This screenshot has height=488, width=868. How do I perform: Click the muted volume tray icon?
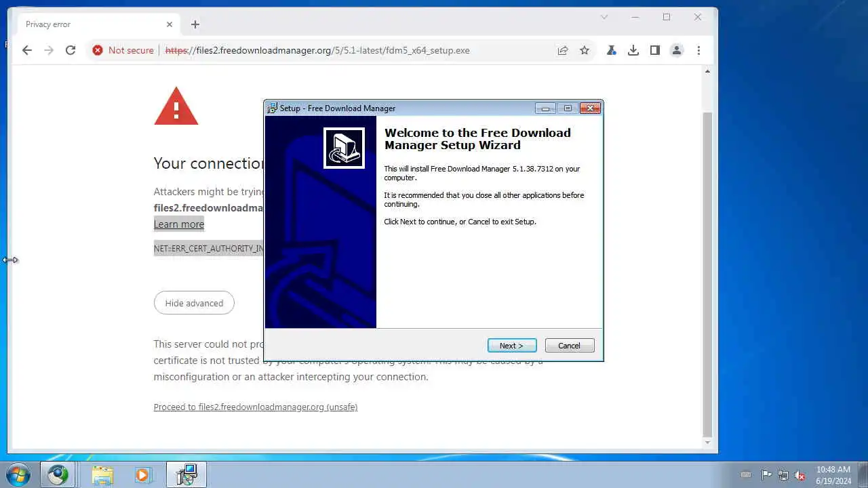[800, 475]
